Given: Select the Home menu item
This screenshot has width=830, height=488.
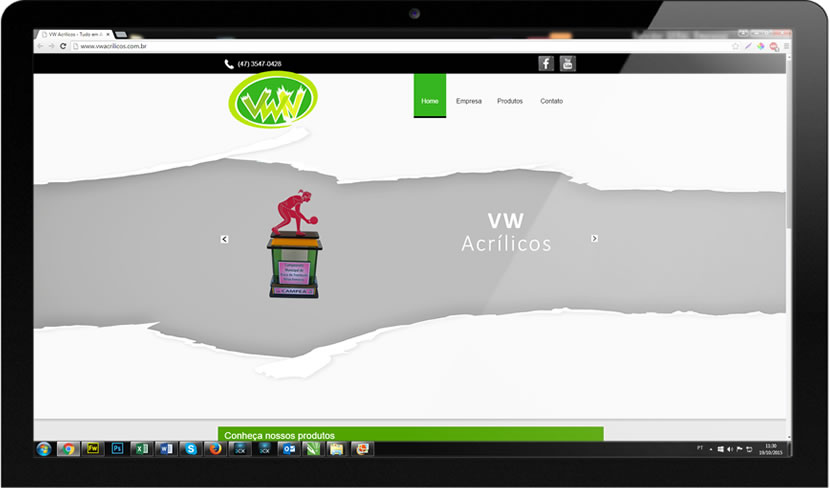Looking at the screenshot, I should pos(430,96).
